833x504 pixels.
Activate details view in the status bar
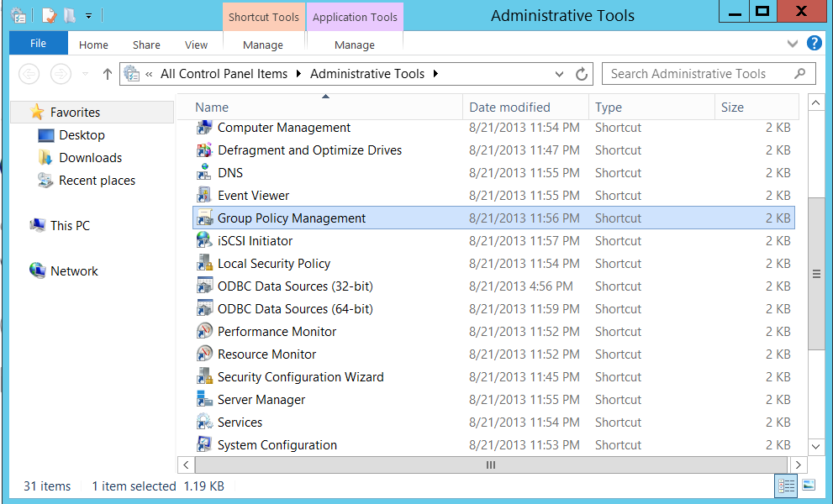(x=787, y=486)
